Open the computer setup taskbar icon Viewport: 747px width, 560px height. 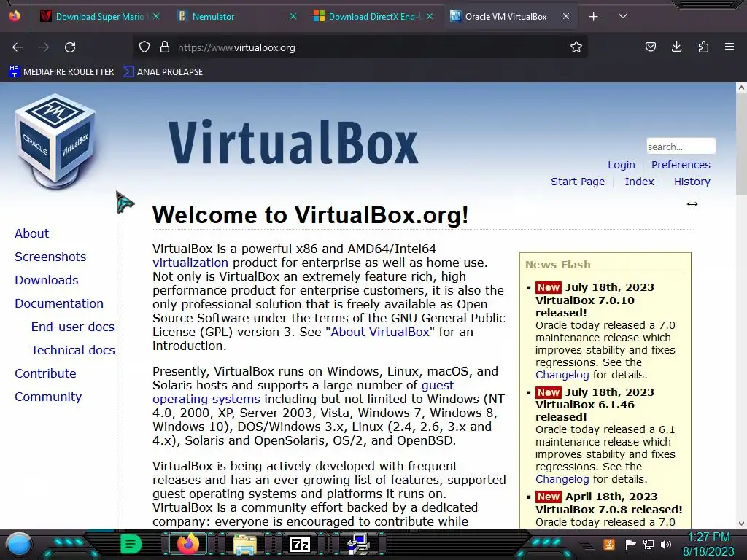(x=357, y=544)
